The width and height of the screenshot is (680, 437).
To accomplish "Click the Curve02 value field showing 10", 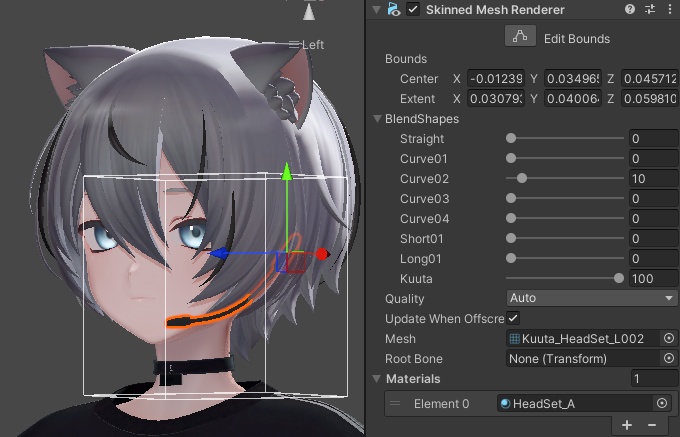I will 654,178.
